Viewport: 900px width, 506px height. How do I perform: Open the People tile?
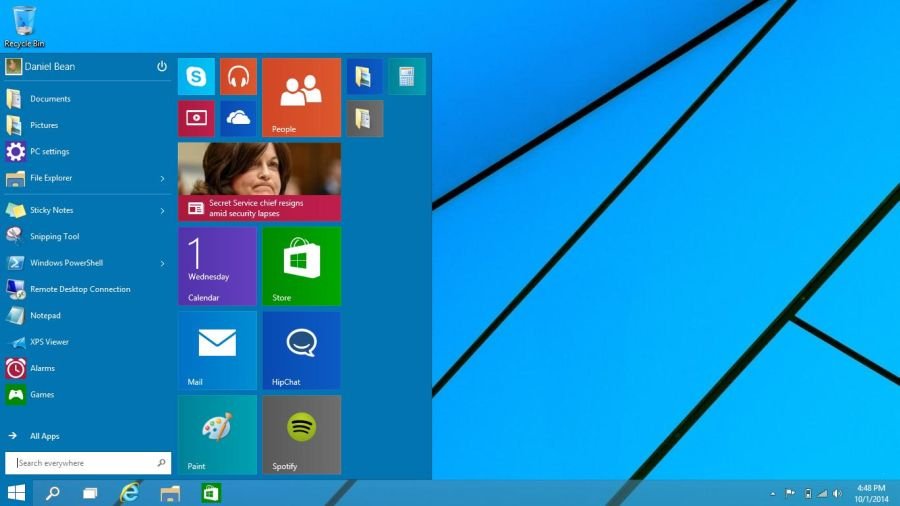[x=301, y=98]
